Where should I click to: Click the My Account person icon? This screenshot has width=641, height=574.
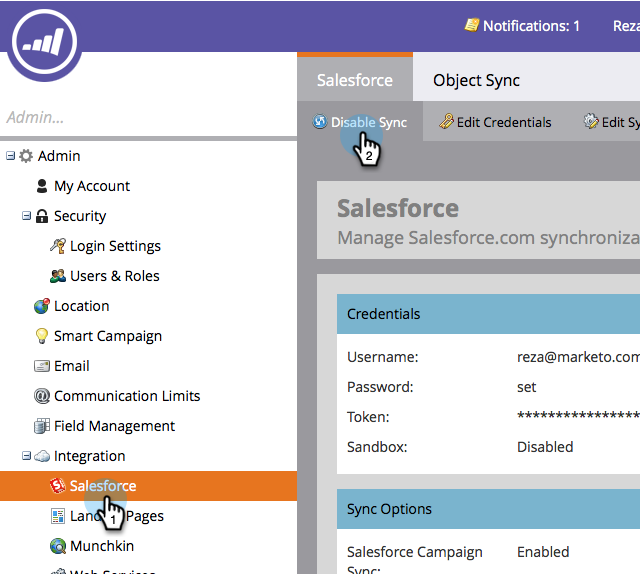point(42,186)
